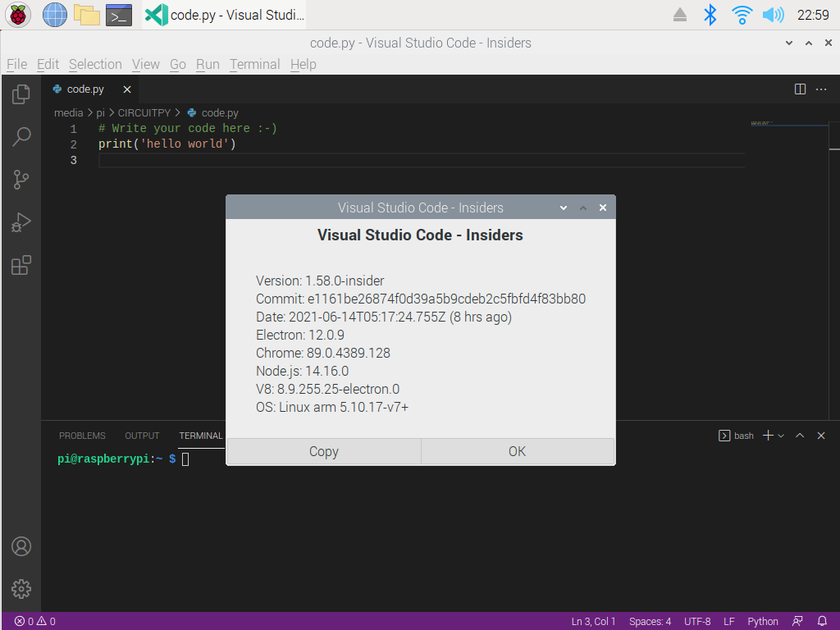This screenshot has height=630, width=840.
Task: Click the pi breadcrumb segment
Action: 100,112
